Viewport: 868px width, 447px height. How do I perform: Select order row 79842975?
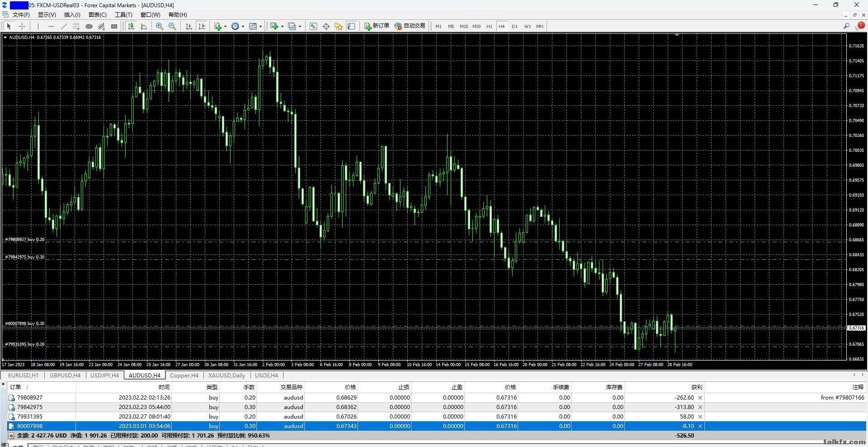coord(436,407)
